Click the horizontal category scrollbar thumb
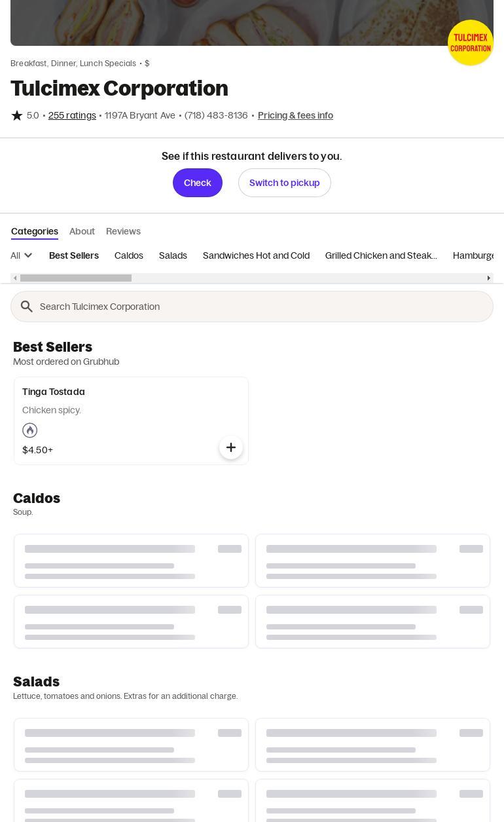 pyautogui.click(x=75, y=278)
